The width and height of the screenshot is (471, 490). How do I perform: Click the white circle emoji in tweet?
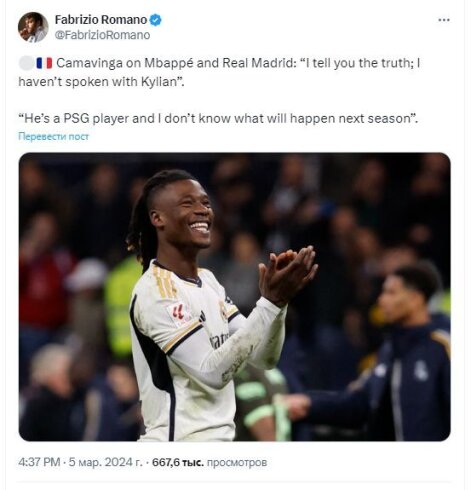click(26, 63)
